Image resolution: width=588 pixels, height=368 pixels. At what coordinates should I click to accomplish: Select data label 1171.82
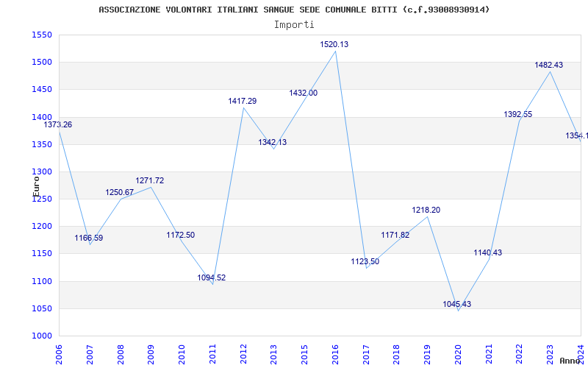coord(395,235)
